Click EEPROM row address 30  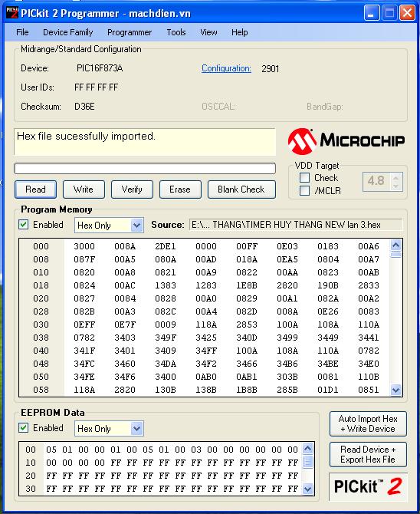31,489
